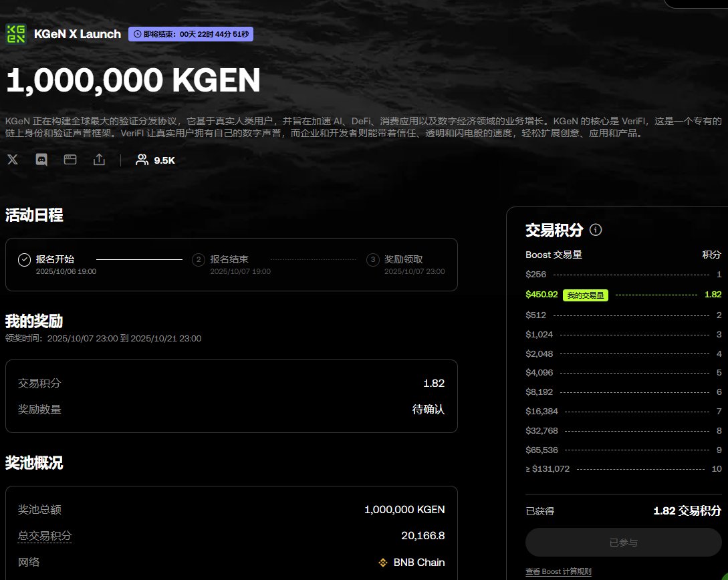The image size is (728, 580).
Task: Click the participants count icon
Action: pyautogui.click(x=142, y=160)
